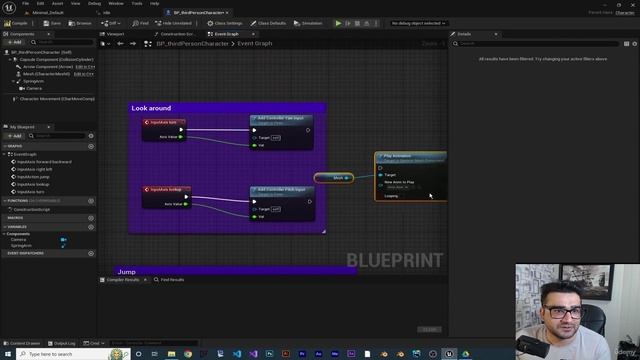
Task: Click the Mesh variable node
Action: click(334, 178)
